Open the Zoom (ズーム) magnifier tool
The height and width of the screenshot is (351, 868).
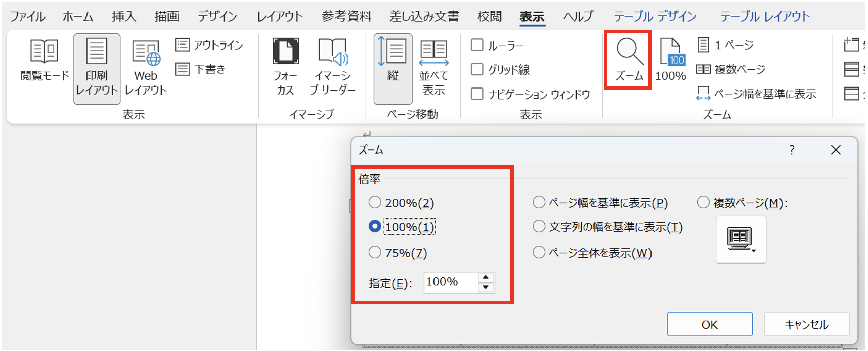[x=629, y=60]
